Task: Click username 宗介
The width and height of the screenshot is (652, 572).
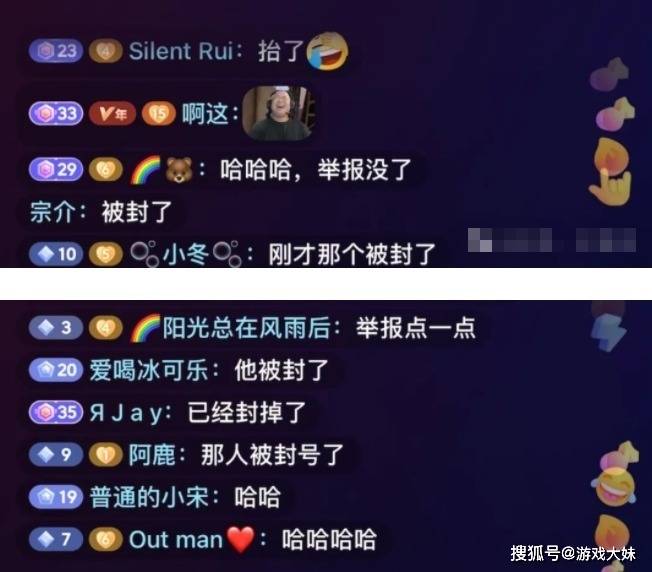Action: (x=52, y=212)
